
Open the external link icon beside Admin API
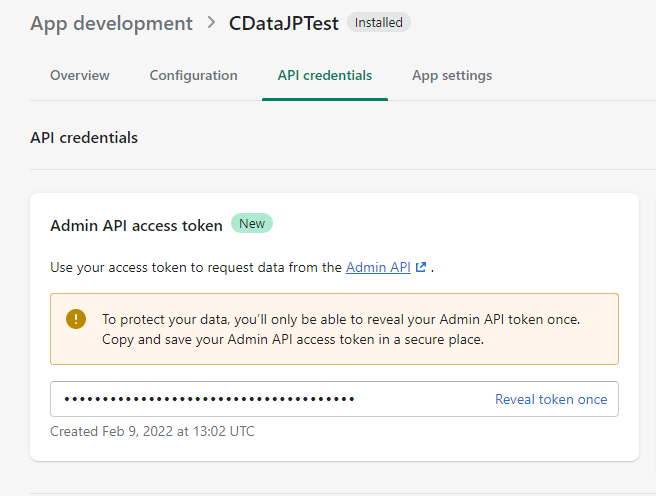[421, 268]
